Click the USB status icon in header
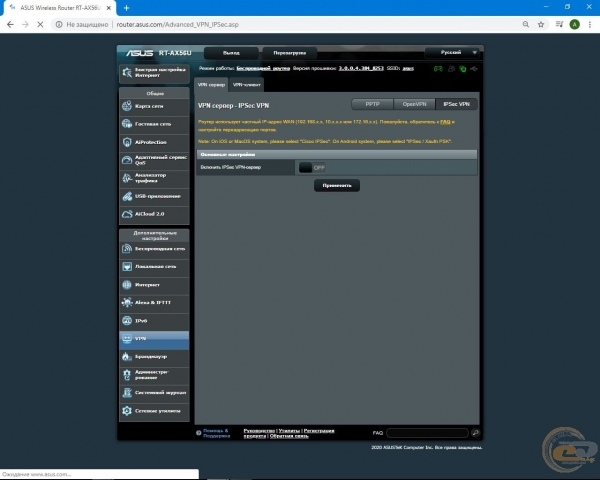The image size is (600, 480). point(474,69)
